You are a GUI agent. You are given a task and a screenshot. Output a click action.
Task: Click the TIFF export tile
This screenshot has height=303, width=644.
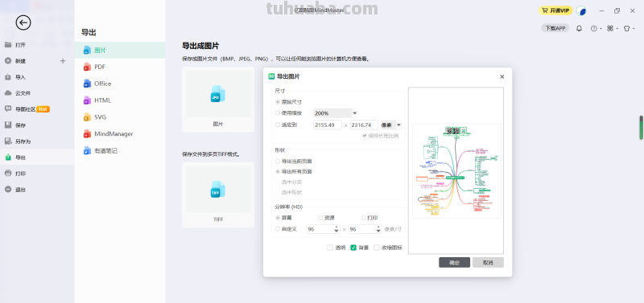pyautogui.click(x=218, y=194)
